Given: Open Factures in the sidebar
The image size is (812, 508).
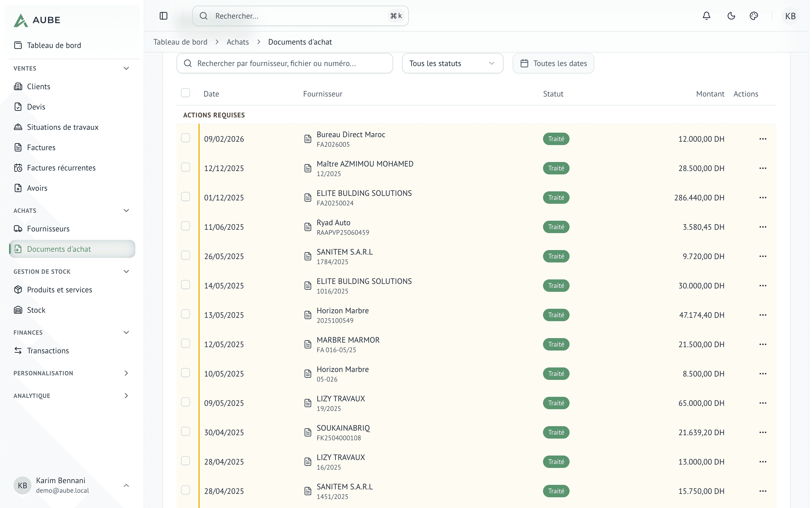Looking at the screenshot, I should click(x=72, y=148).
